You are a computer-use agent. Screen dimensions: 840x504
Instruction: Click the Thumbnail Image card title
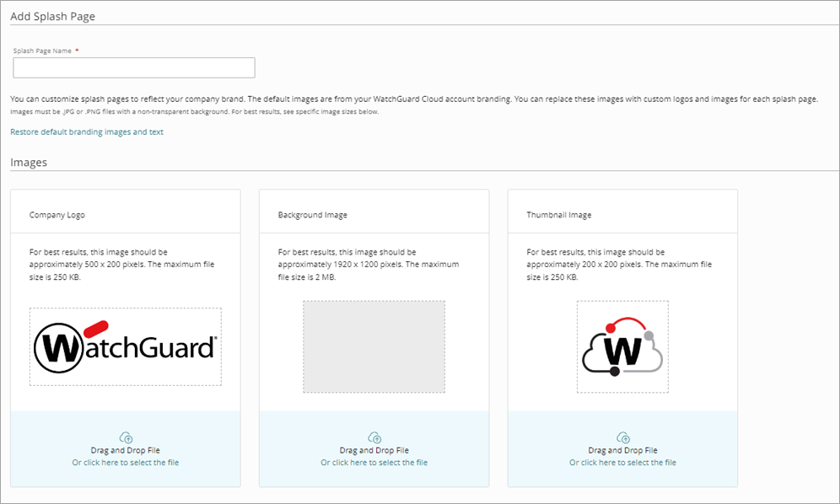coord(559,215)
